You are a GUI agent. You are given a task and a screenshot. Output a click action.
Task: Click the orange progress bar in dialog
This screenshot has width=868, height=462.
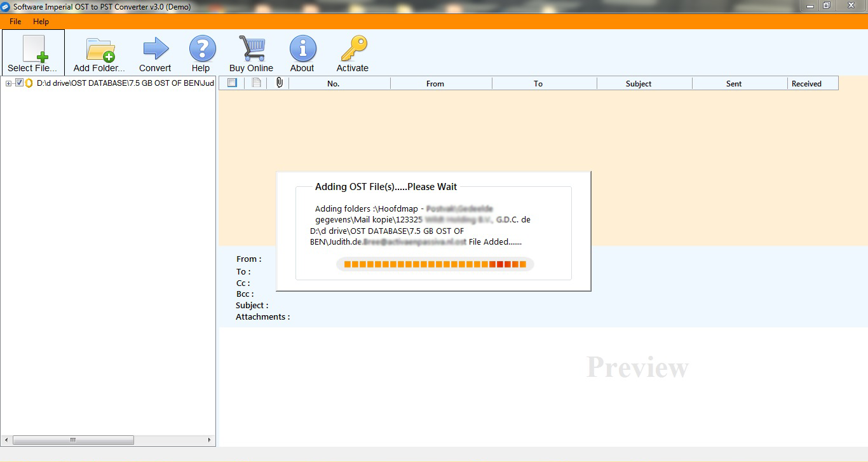435,264
